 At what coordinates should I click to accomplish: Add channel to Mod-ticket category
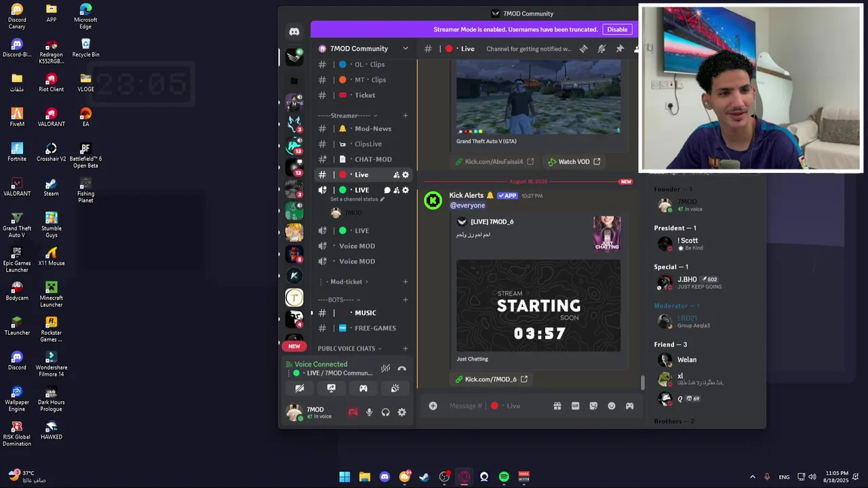coord(406,282)
